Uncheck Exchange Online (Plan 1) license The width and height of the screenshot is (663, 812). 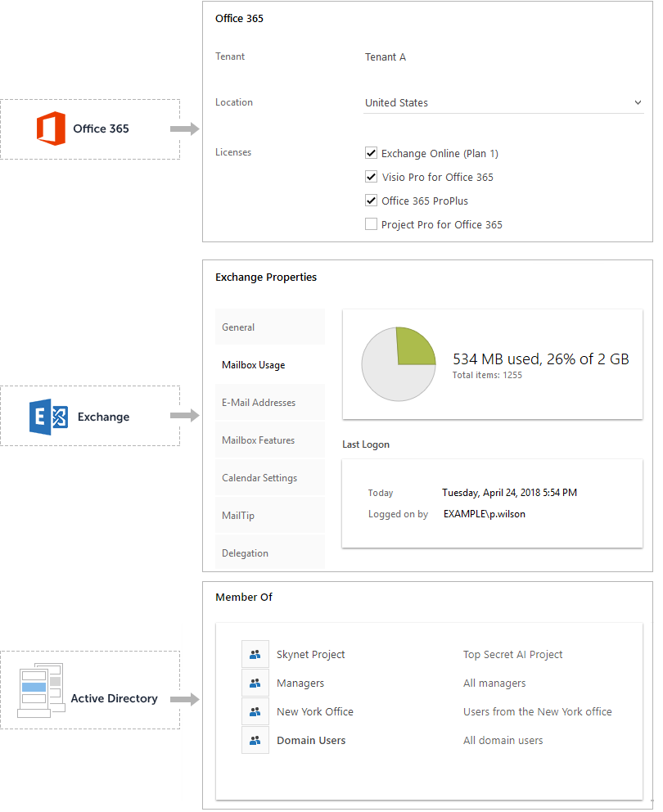371,153
